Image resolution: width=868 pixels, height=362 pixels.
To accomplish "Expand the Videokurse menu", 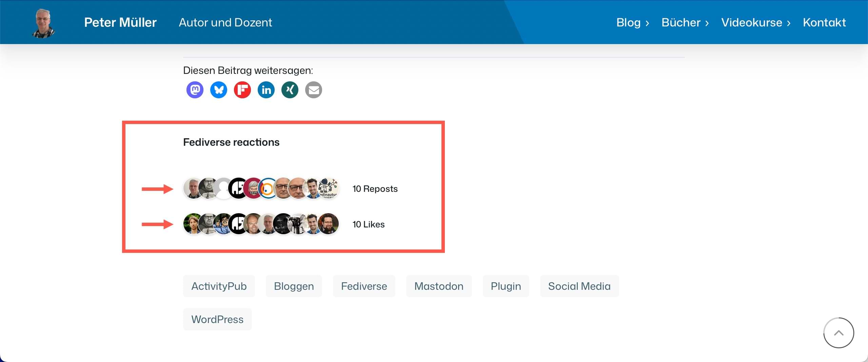I will click(x=756, y=22).
